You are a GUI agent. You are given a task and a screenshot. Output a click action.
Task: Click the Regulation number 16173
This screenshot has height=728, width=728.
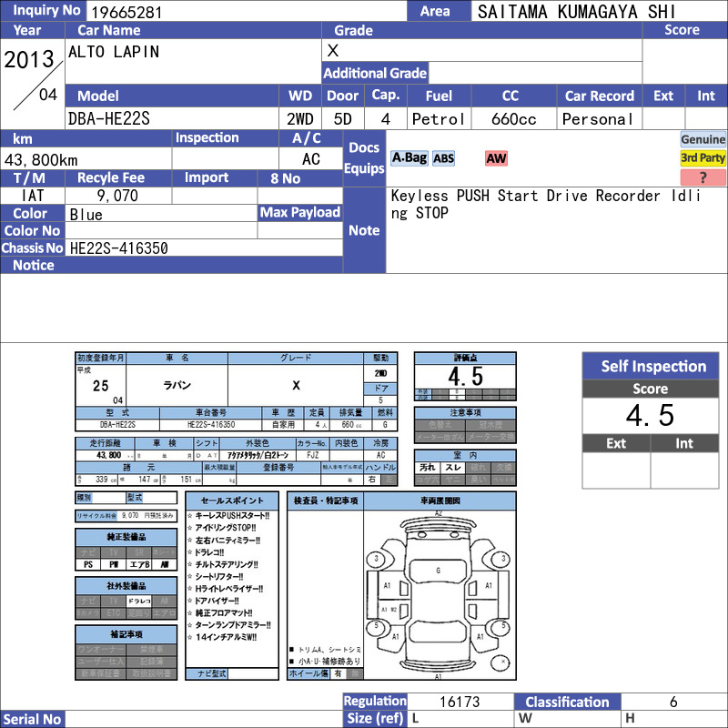tap(460, 702)
